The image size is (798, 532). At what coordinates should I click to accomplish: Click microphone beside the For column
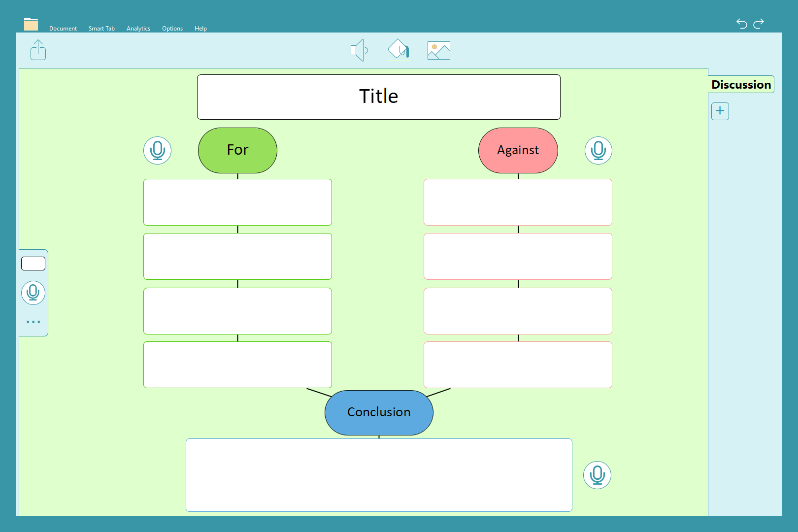click(157, 150)
